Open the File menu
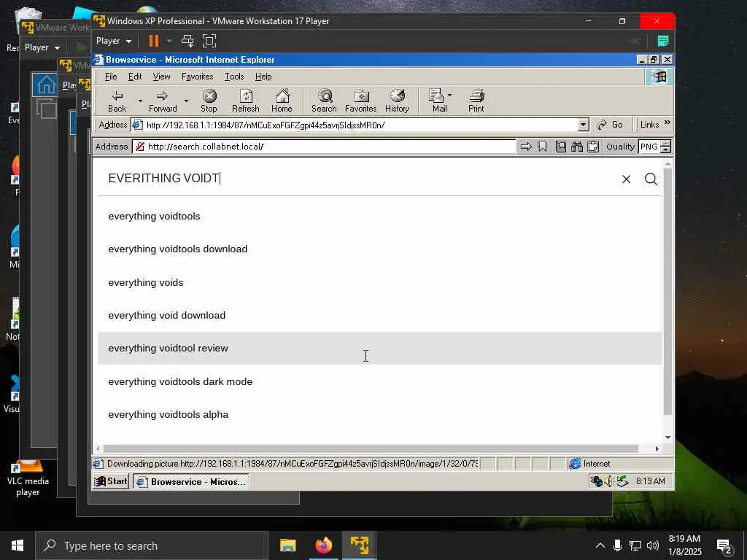 click(111, 77)
